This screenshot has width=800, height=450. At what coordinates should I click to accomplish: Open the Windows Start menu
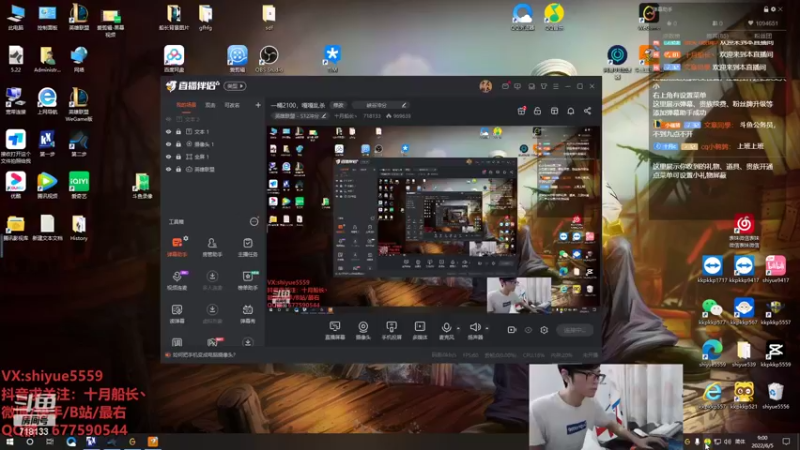[x=9, y=442]
